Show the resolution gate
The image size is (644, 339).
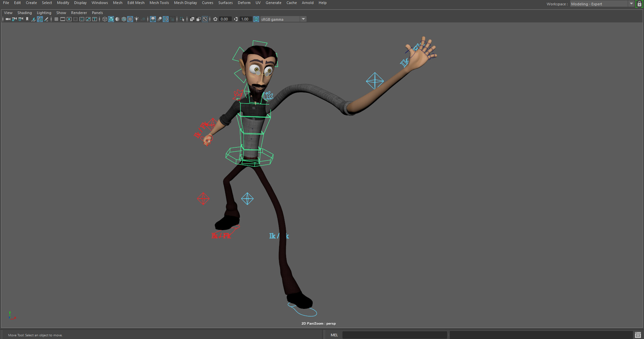pos(69,19)
